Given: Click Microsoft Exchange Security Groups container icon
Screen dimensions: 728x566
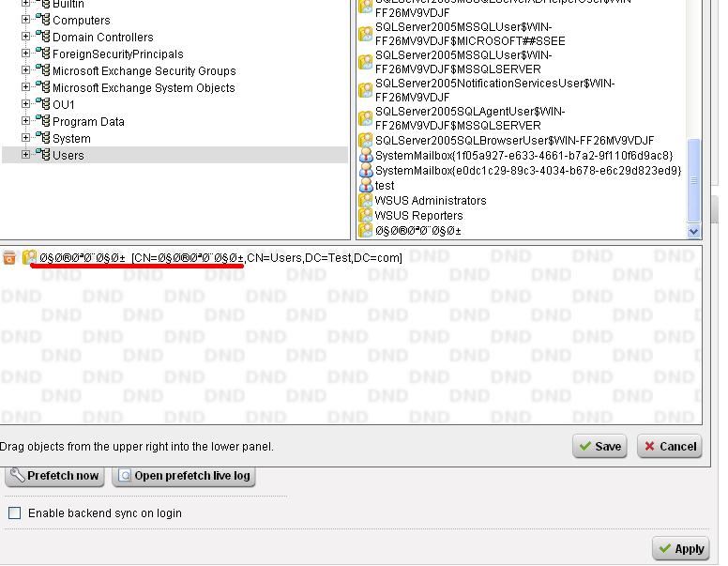Looking at the screenshot, I should 43,70.
